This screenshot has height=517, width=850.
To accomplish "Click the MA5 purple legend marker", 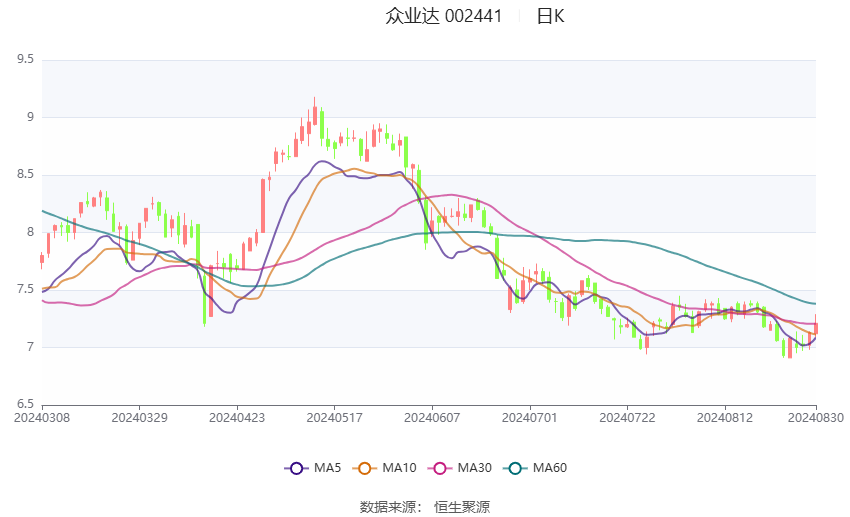I will point(296,468).
